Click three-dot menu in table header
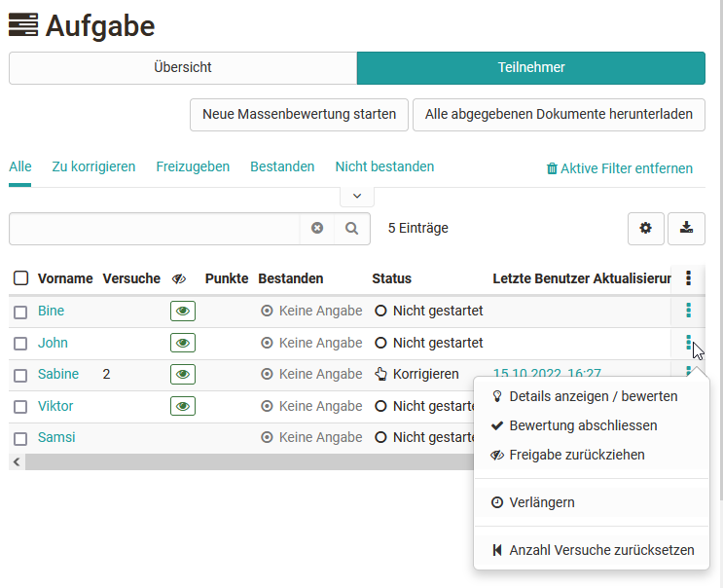The width and height of the screenshot is (723, 588). (688, 278)
